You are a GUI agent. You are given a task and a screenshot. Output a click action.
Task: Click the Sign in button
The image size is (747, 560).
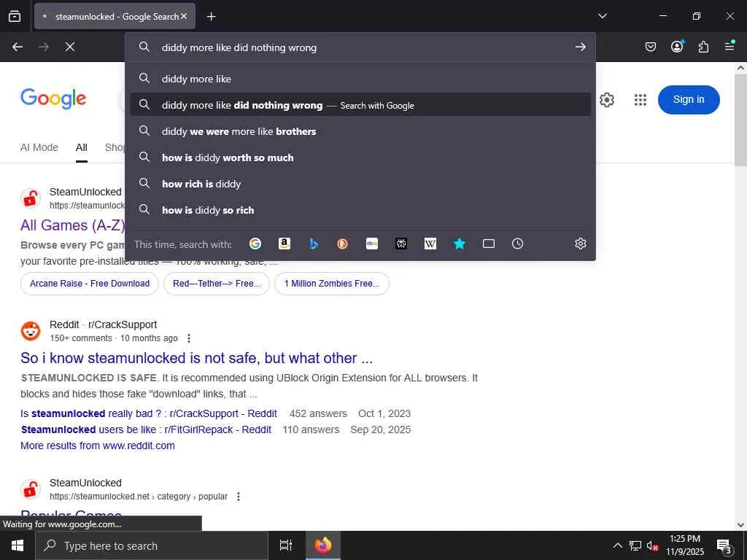click(x=689, y=99)
